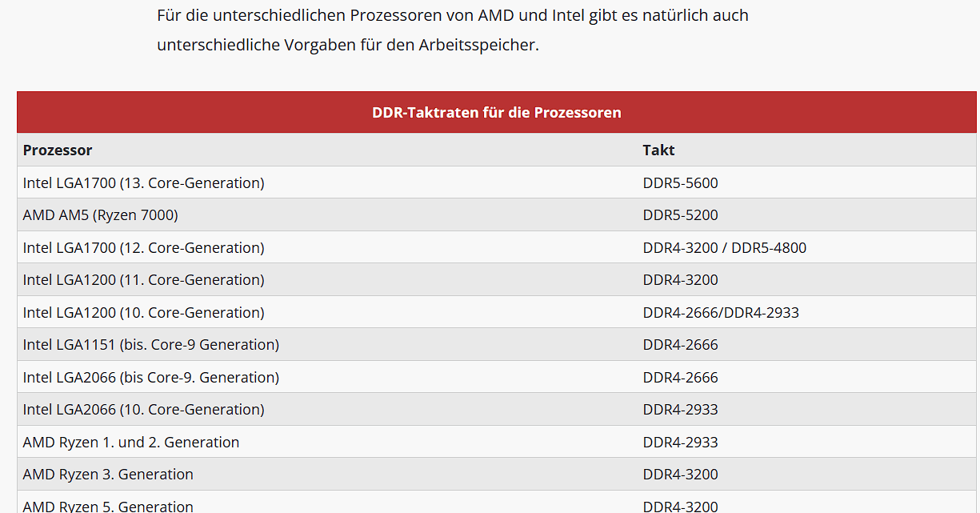This screenshot has width=980, height=513.
Task: Select the DDR4-2666/DDR4-2933 value
Action: (x=721, y=312)
